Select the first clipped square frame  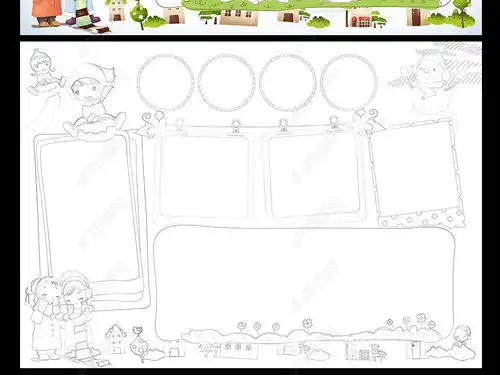pos(204,175)
